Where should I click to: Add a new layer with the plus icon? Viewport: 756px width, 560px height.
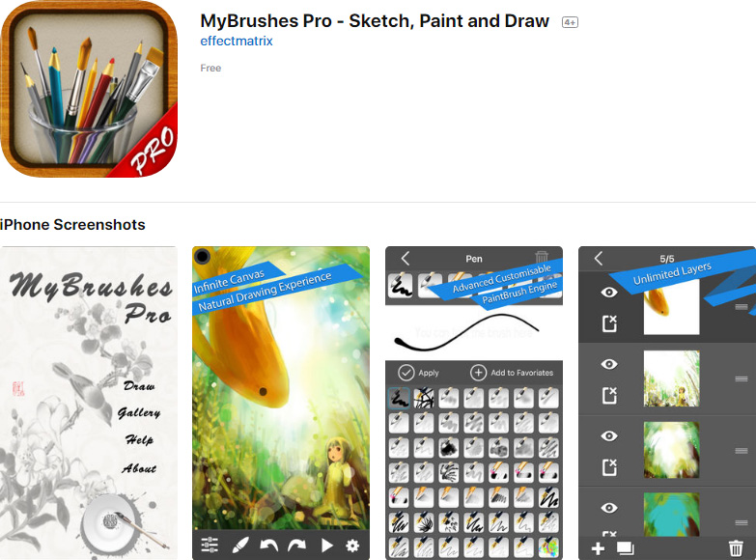point(598,548)
